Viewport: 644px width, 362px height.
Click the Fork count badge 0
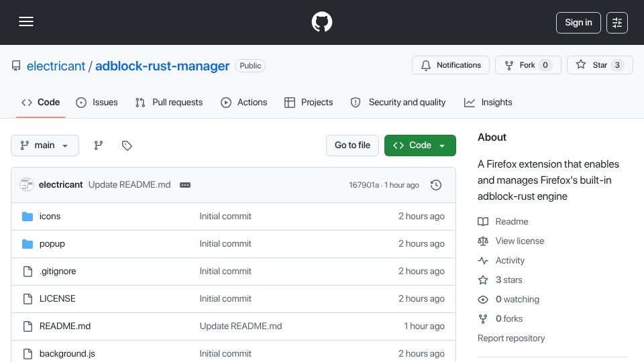(545, 65)
